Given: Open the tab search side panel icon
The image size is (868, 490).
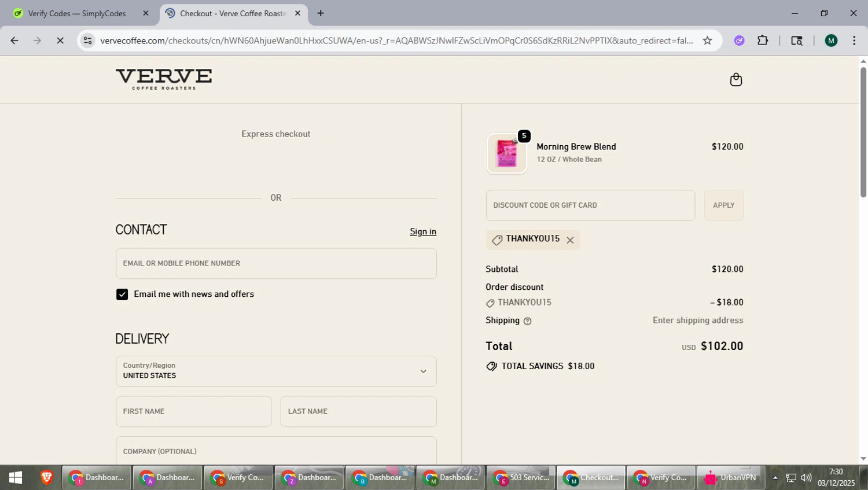Looking at the screenshot, I should pyautogui.click(x=797, y=40).
